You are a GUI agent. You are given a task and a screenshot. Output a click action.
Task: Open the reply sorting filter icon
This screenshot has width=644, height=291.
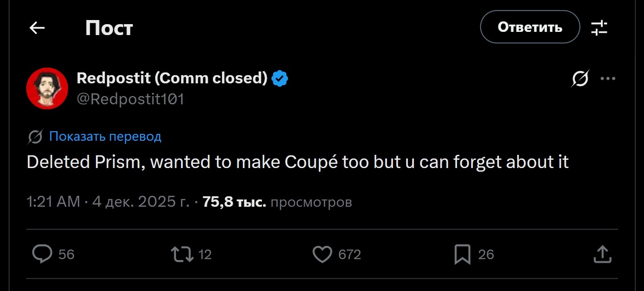599,28
